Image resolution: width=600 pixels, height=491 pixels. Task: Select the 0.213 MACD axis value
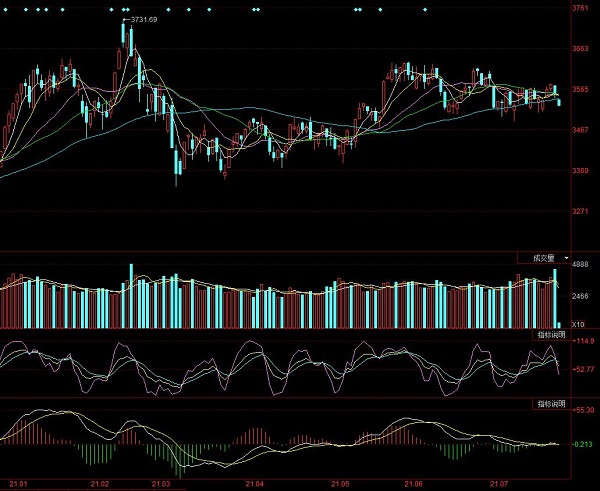[581, 446]
